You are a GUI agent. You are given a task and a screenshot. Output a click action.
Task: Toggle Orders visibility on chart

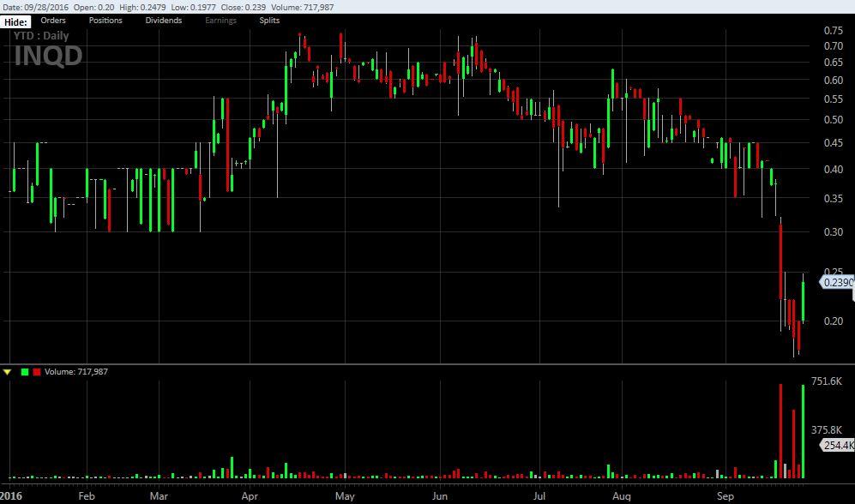[53, 21]
